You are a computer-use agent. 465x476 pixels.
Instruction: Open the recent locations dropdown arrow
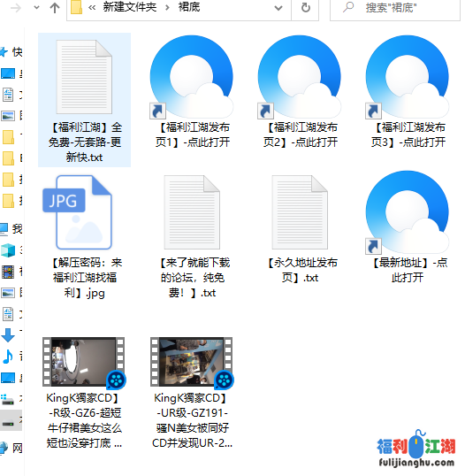tap(36, 8)
